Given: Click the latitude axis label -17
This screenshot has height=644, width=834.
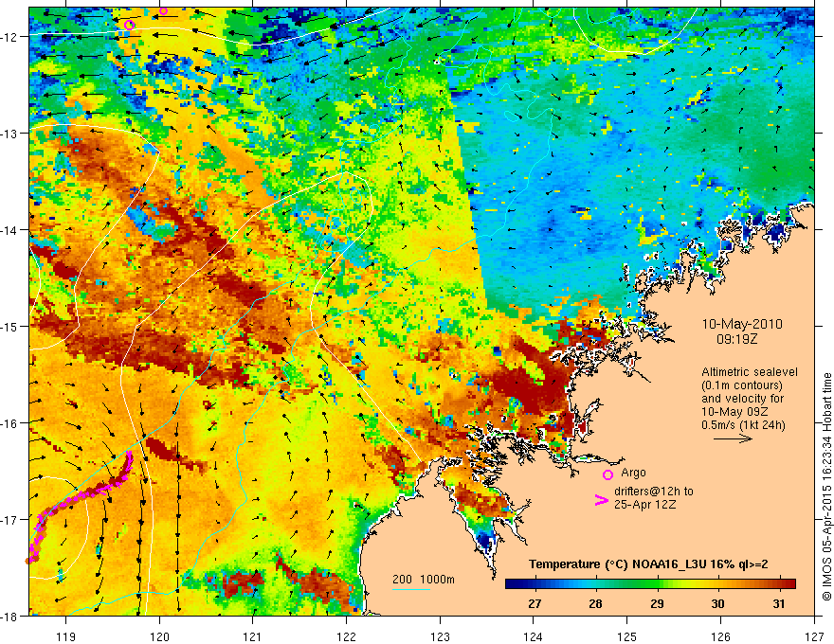Looking at the screenshot, I should [10, 520].
